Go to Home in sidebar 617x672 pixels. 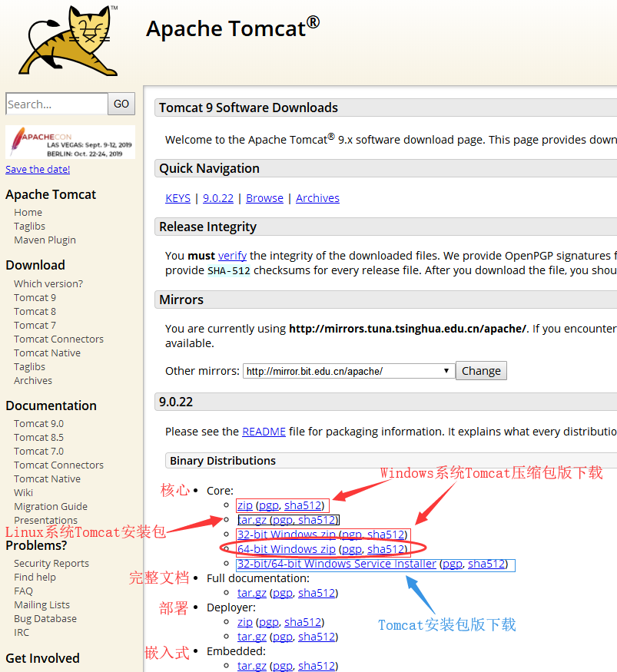[x=28, y=212]
